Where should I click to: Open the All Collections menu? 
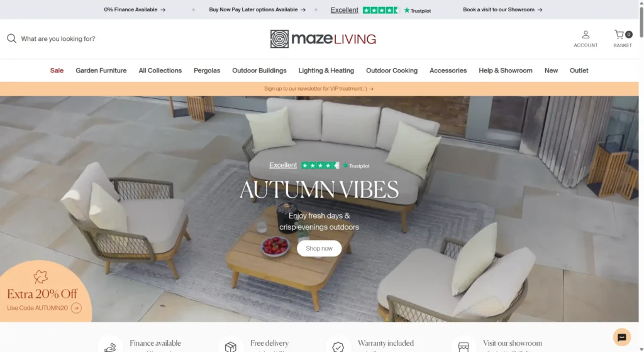coord(160,71)
